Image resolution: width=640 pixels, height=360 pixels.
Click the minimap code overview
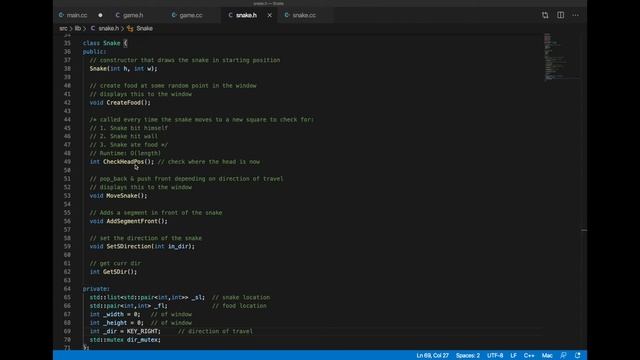point(561,57)
